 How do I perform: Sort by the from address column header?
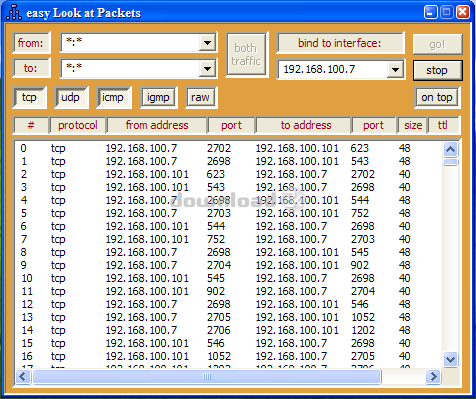tap(157, 125)
